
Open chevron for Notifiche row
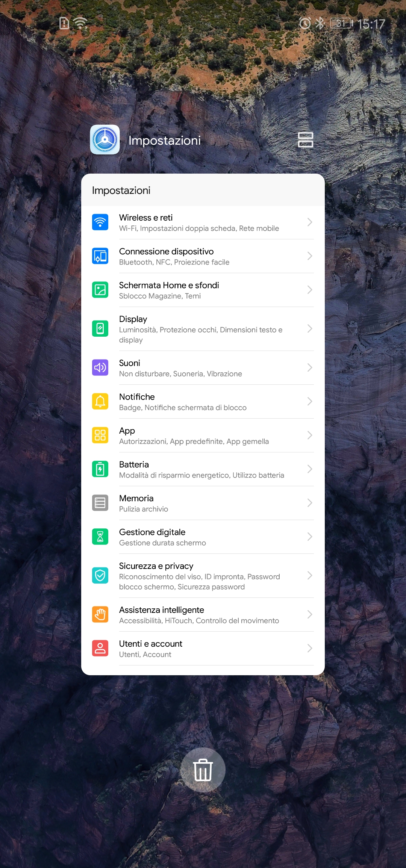point(310,401)
